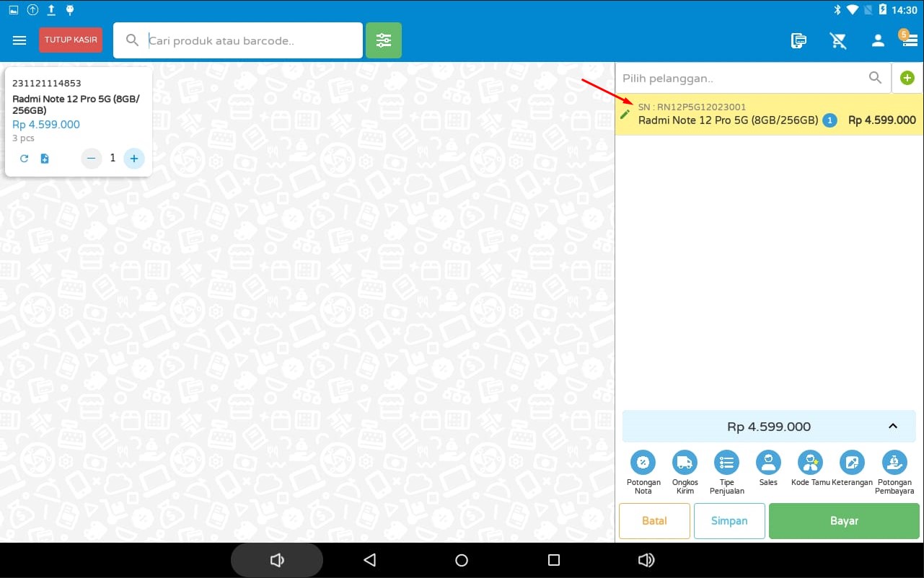The height and width of the screenshot is (578, 924).
Task: Select the SN : RN12P5G12023001 serial number text
Action: 692,107
